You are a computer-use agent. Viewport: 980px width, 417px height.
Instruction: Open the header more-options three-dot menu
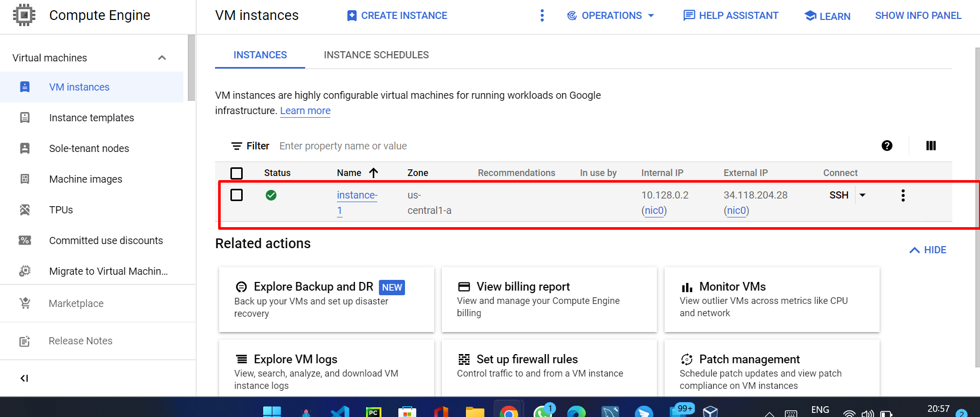[542, 15]
